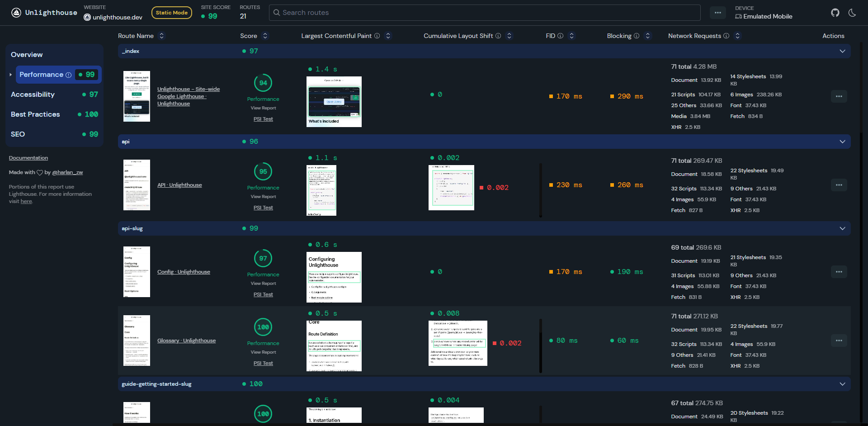Click the 95 performance score ring
The image size is (868, 426).
[x=263, y=171]
